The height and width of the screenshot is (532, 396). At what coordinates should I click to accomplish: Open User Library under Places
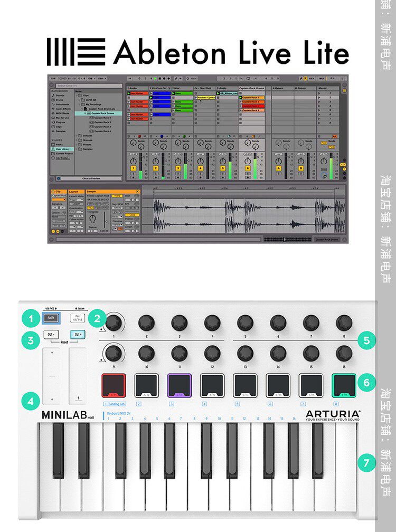(x=61, y=149)
